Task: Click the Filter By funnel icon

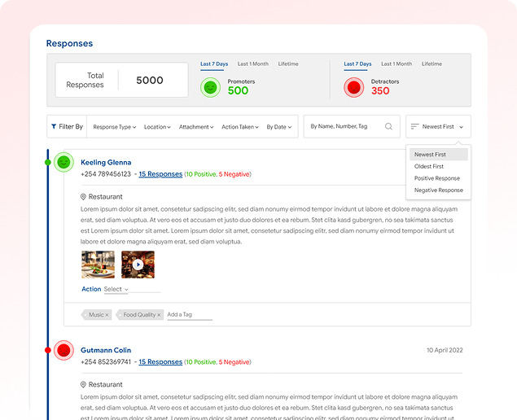Action: pos(54,126)
